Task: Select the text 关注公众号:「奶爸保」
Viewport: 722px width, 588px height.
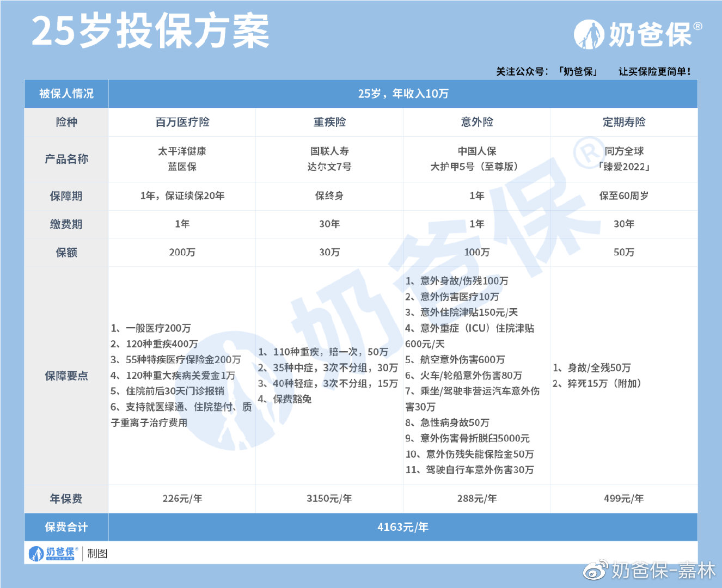Action: pyautogui.click(x=547, y=71)
